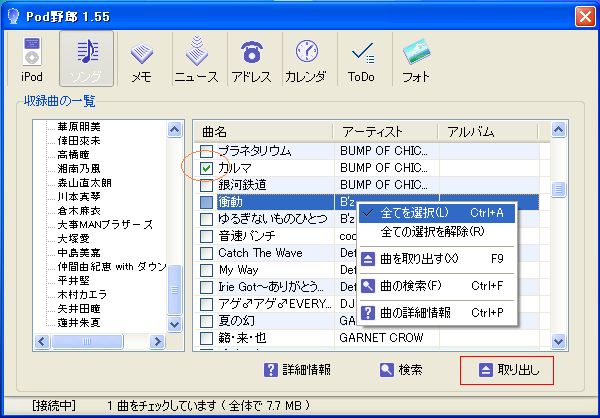This screenshot has height=418, width=600.
Task: Select artist 高橋瞳 in tree
Action: [x=73, y=155]
